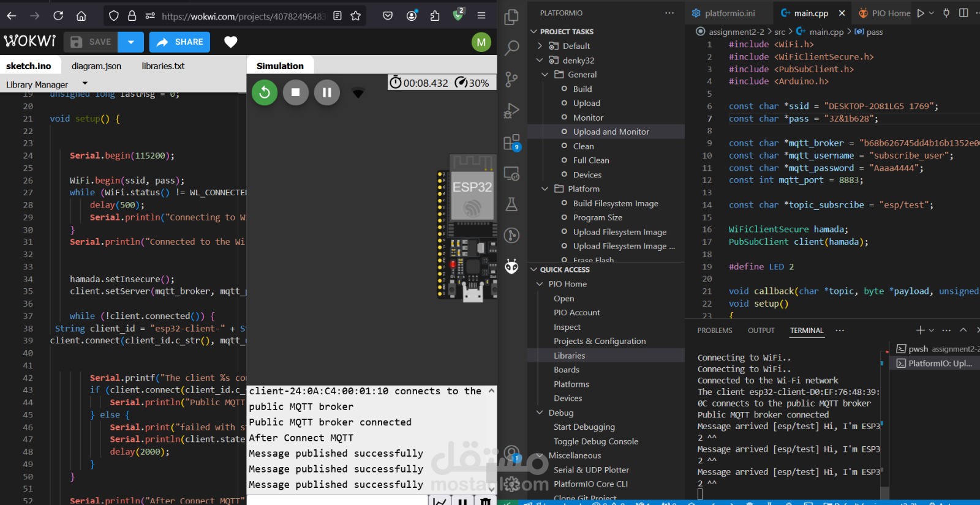Screen dimensions: 980x505
Task: Restart the Wokwi simulation
Action: point(265,92)
